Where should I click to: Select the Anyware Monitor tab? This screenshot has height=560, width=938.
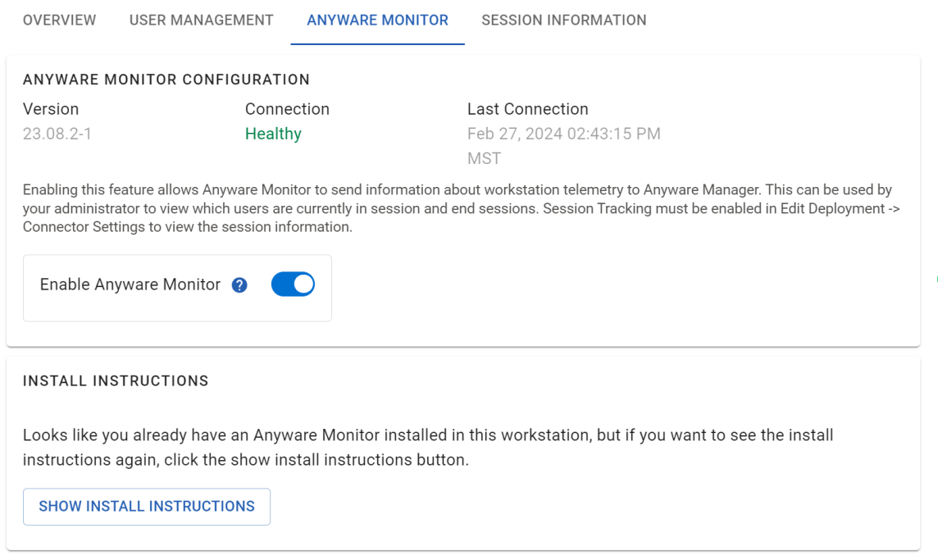(377, 20)
